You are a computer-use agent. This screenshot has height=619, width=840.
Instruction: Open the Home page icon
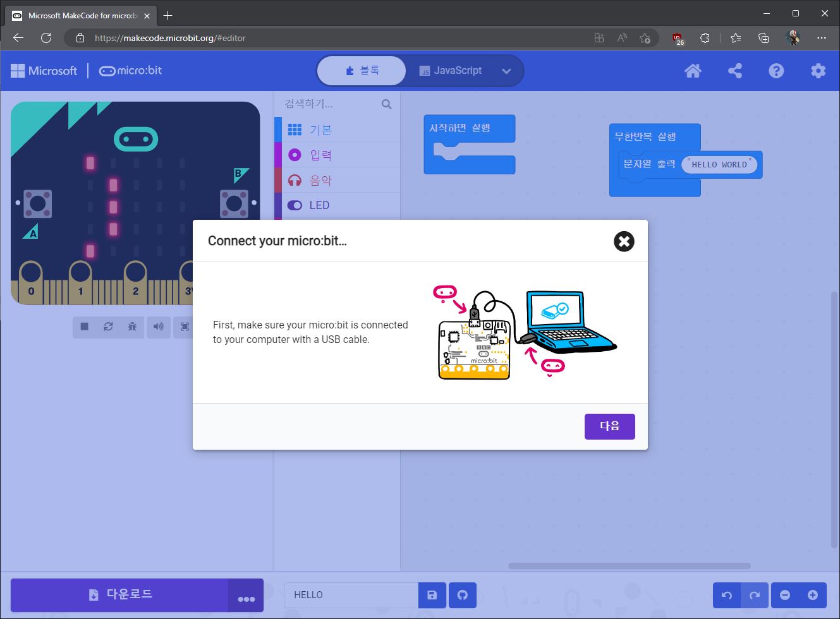point(693,71)
